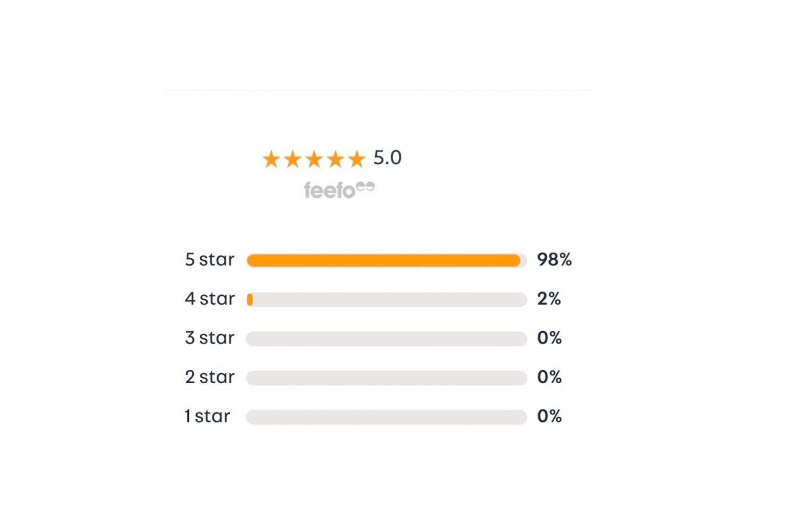Click the second orange rating star
The image size is (812, 521).
(x=292, y=159)
